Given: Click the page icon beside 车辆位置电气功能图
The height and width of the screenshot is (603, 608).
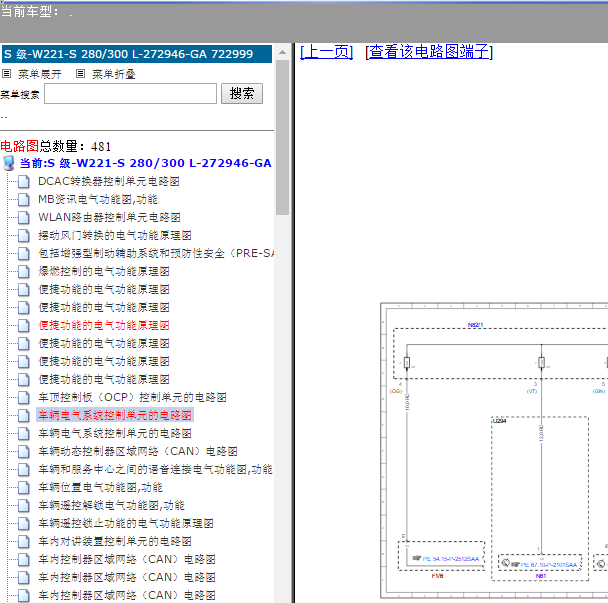Looking at the screenshot, I should coord(24,487).
